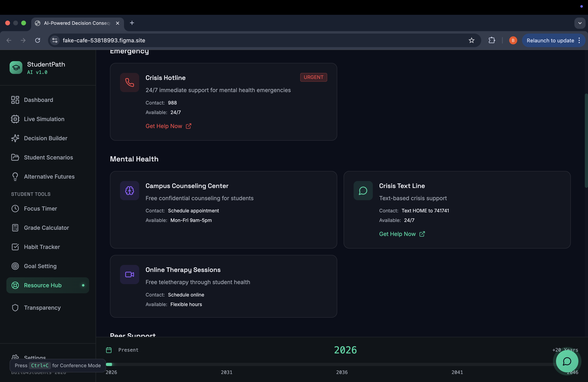Click the Crisis Text Line chat icon
Screen dimensions: 588x382
(x=363, y=191)
